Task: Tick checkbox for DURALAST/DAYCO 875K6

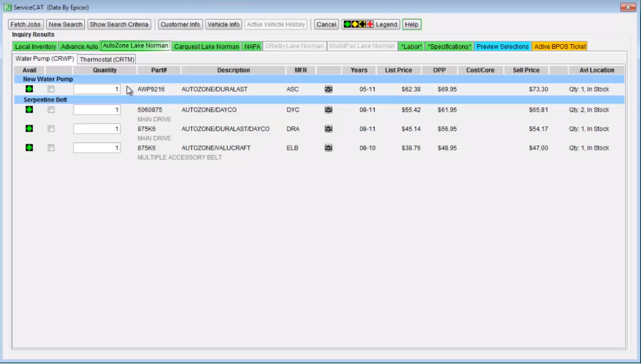Action: pyautogui.click(x=51, y=129)
